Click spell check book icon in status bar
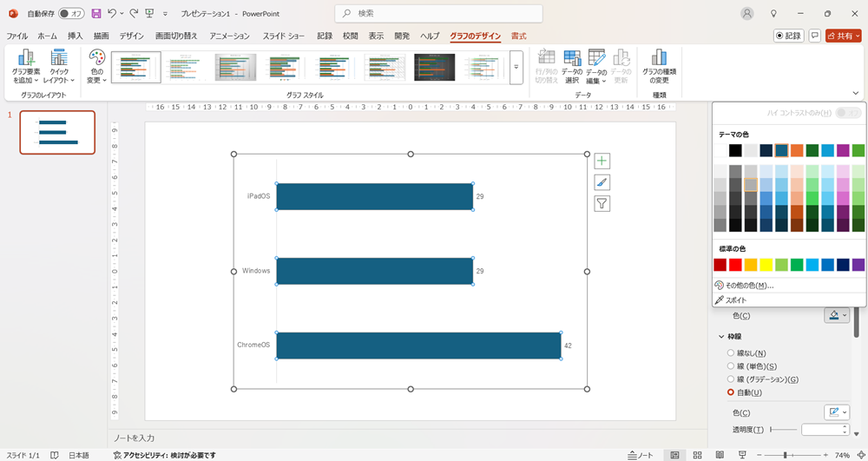 coord(54,455)
